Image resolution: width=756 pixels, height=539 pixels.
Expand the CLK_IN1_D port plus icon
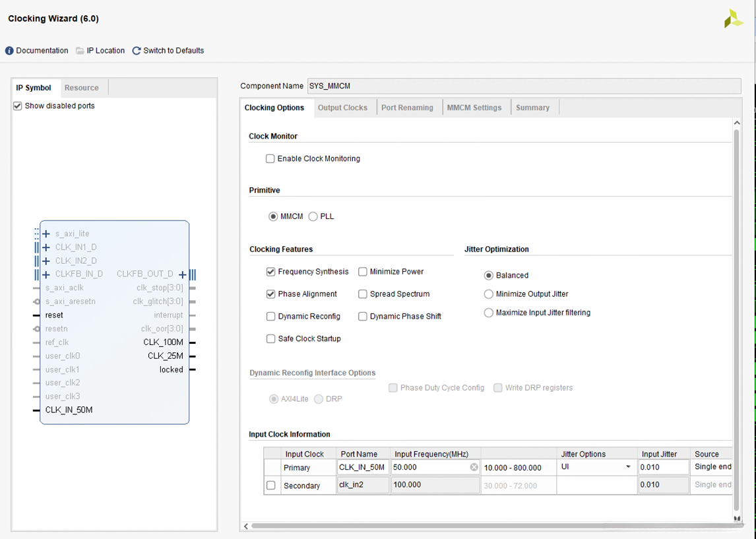[x=46, y=247]
